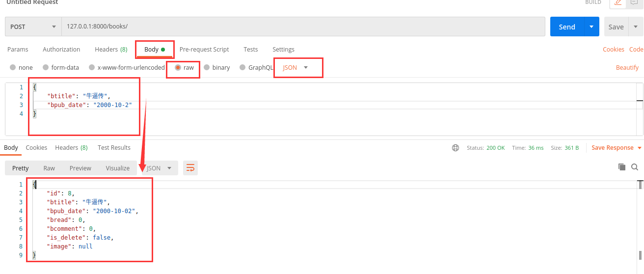Open the Authorization tab
The height and width of the screenshot is (274, 644).
point(61,50)
